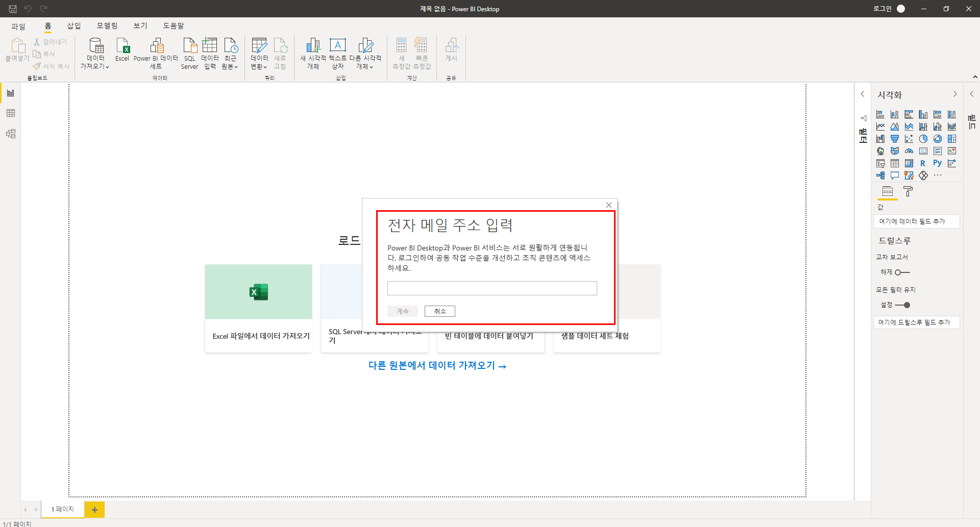The width and height of the screenshot is (980, 527).
Task: Follow 다른 원본에서 데이터 가져오기 link
Action: tap(437, 366)
